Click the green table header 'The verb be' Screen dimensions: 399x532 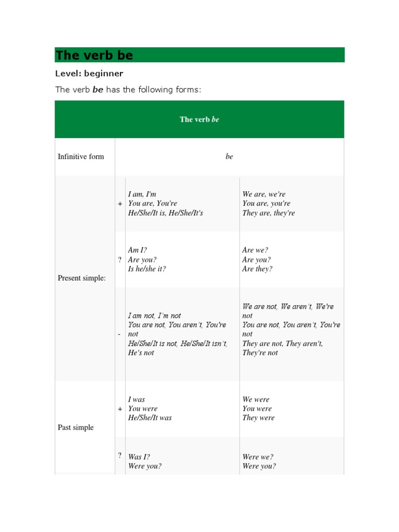(x=199, y=119)
